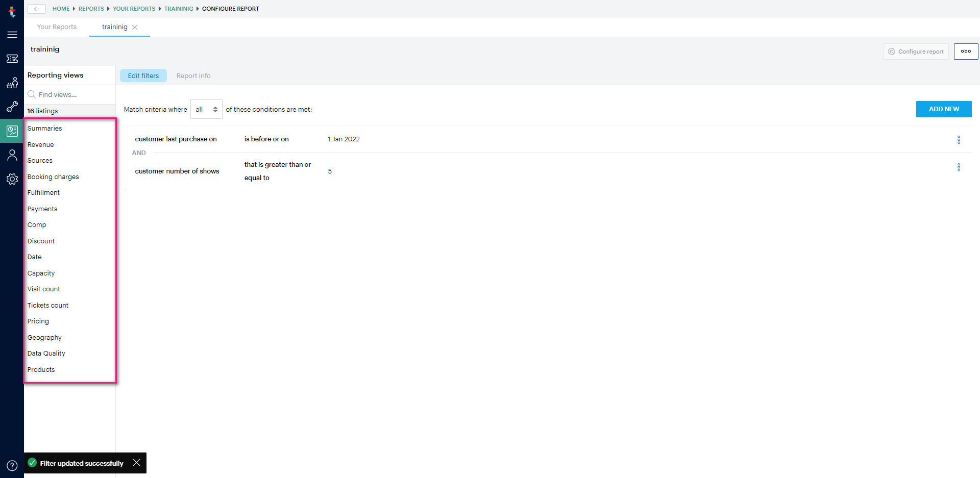Open the tickets icon in the sidebar
This screenshot has height=478, width=980.
(x=12, y=59)
